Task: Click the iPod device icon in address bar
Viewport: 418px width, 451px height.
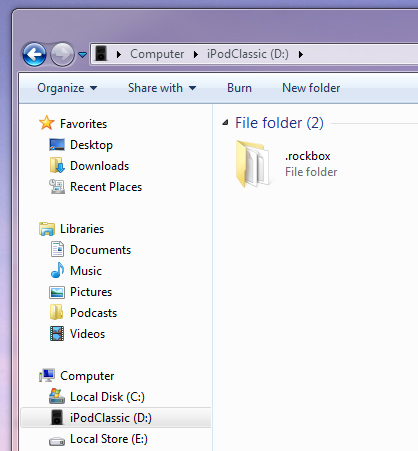Action: (101, 54)
